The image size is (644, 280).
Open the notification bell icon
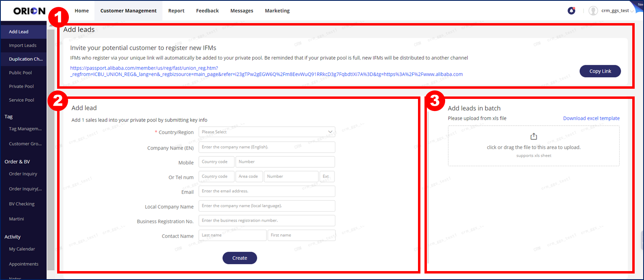pyautogui.click(x=571, y=11)
